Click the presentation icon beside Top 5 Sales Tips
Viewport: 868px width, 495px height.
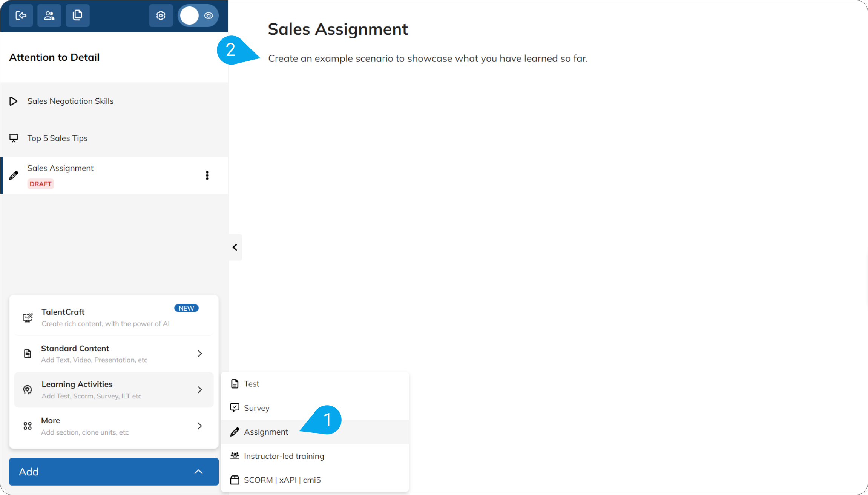pos(14,138)
